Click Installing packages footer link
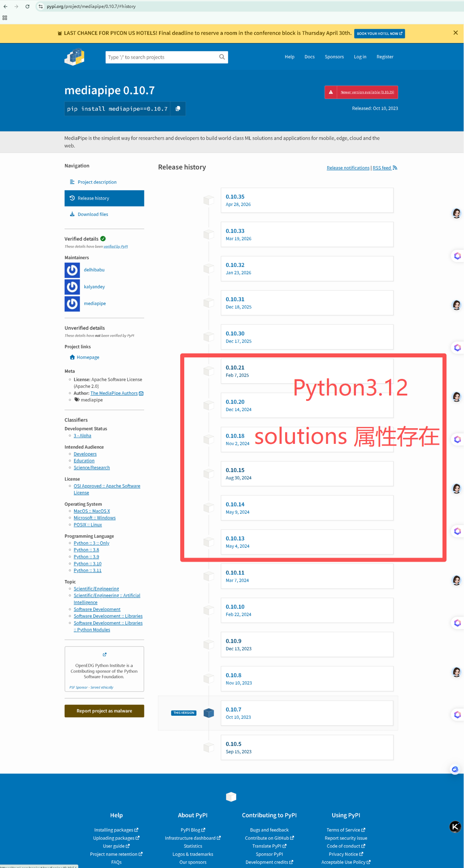 pyautogui.click(x=116, y=830)
